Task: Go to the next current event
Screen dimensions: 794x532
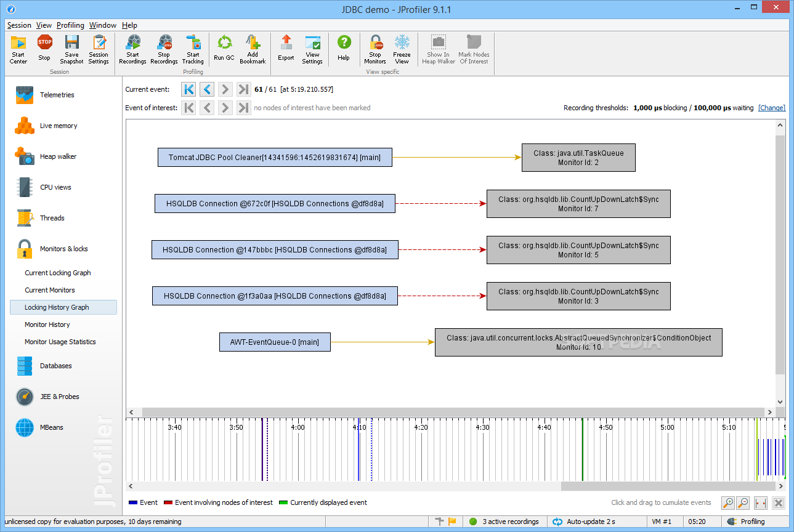Action: pos(225,89)
